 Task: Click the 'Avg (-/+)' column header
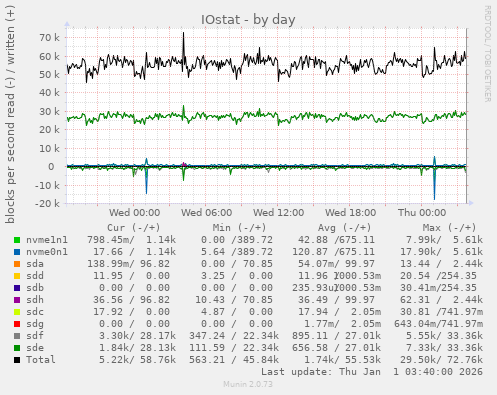click(x=344, y=228)
